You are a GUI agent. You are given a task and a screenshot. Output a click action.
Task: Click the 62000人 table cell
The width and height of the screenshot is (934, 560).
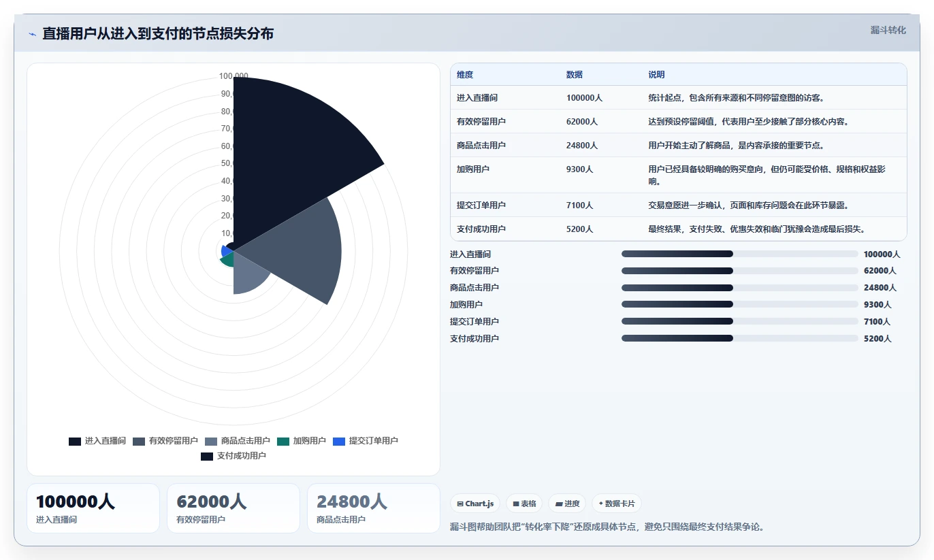point(582,122)
